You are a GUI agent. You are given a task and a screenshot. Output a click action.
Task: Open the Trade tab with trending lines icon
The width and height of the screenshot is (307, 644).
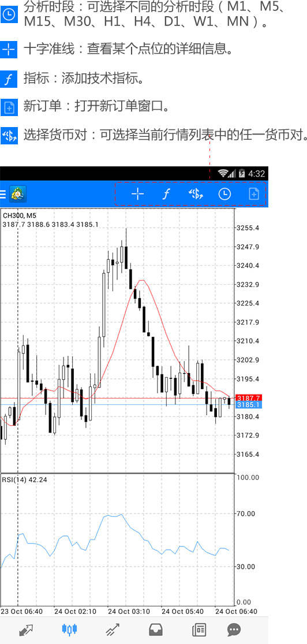click(113, 630)
